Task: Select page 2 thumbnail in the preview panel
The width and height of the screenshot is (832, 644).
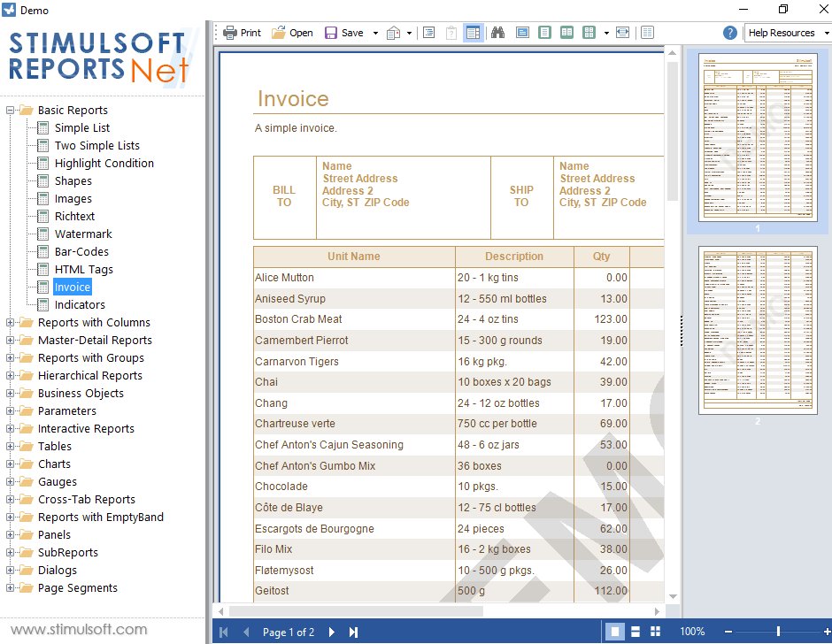Action: click(x=758, y=331)
